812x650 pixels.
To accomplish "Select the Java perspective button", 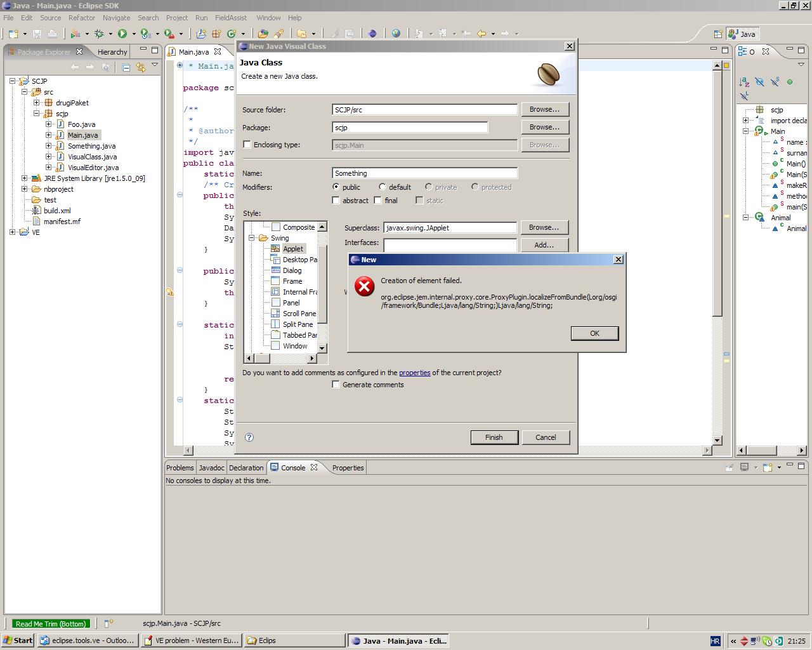I will pos(742,34).
